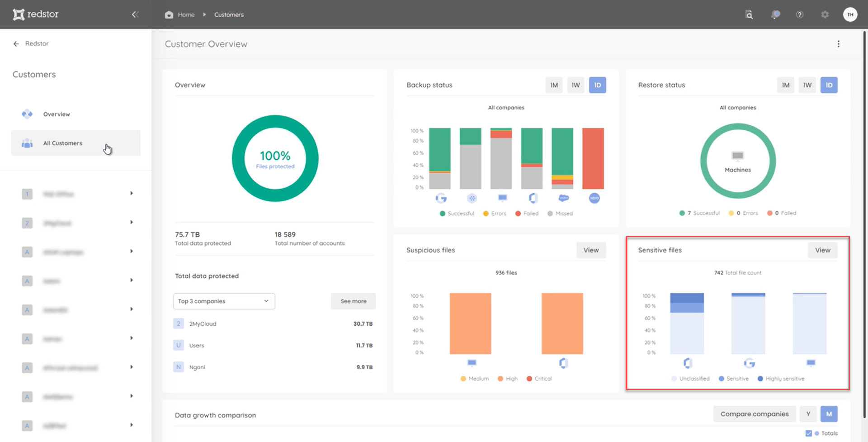Click Successful legend in Backup status
The height and width of the screenshot is (442, 868).
tap(457, 214)
